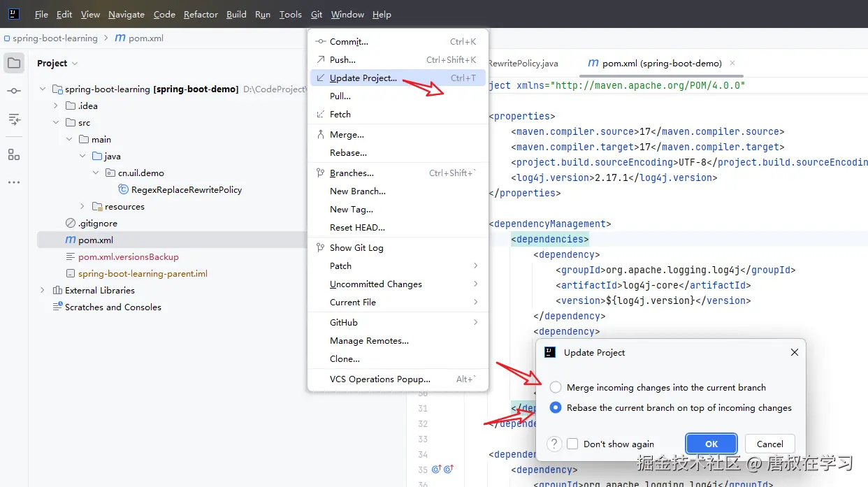Image resolution: width=868 pixels, height=487 pixels.
Task: Open the File menu
Action: click(x=41, y=14)
